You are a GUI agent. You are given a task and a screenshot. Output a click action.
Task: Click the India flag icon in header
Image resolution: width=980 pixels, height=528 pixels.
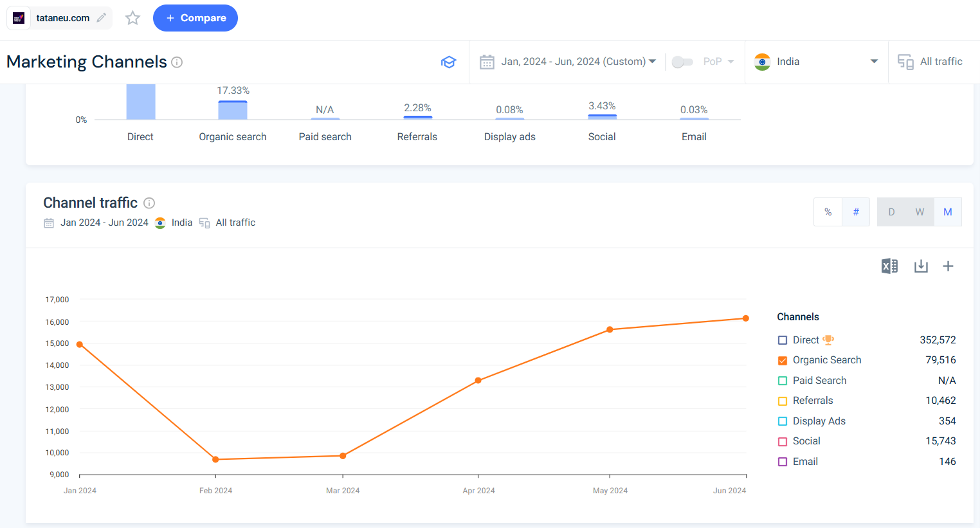[x=762, y=62]
